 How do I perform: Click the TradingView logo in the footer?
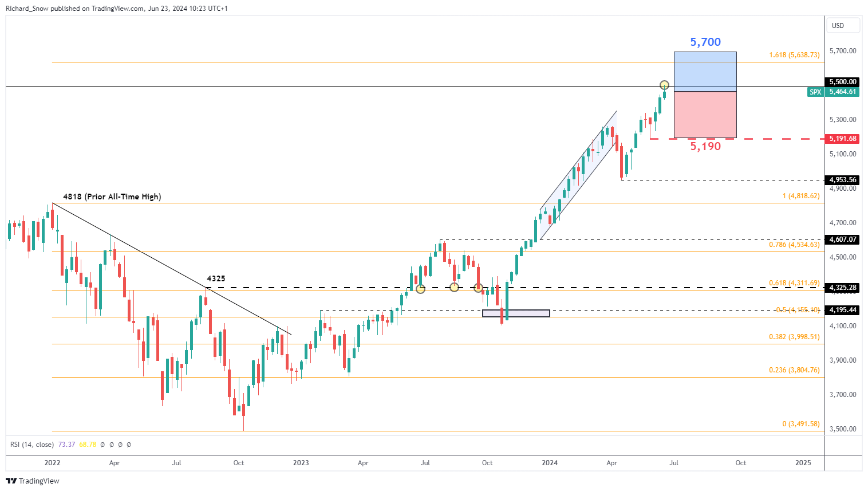point(33,481)
